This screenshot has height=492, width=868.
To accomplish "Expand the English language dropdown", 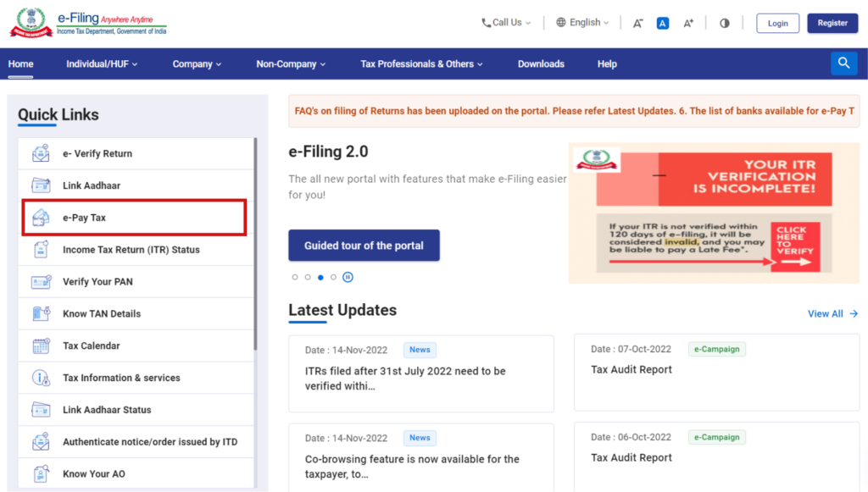I will click(x=582, y=22).
